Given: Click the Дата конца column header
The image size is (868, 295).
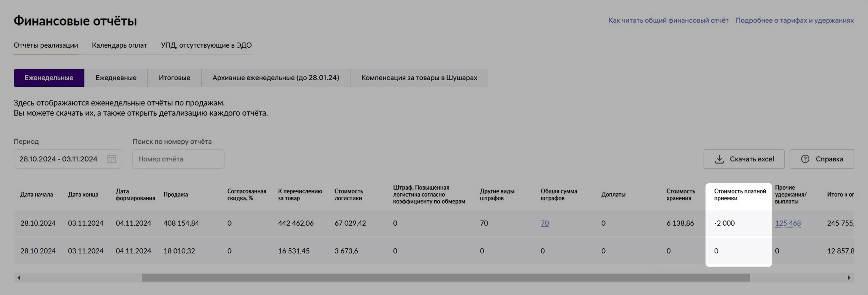Looking at the screenshot, I should click(83, 194).
